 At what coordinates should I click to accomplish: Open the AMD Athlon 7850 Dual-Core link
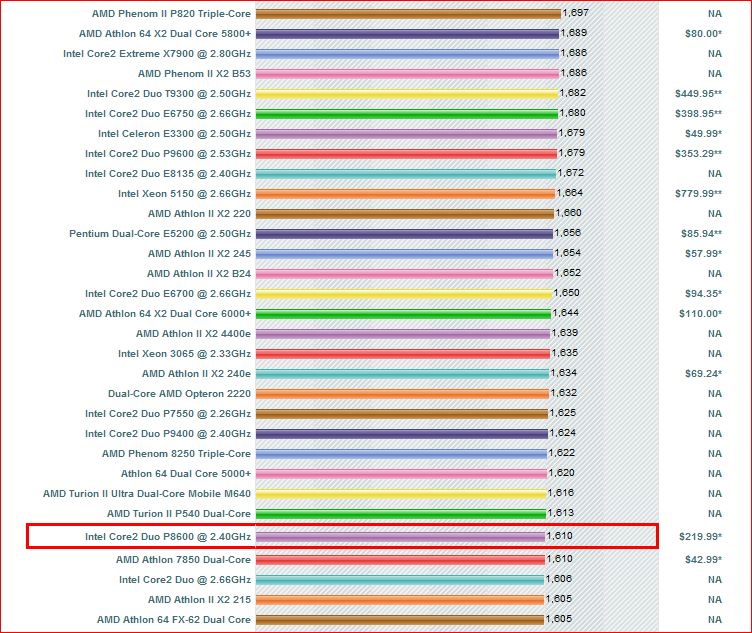[x=183, y=560]
